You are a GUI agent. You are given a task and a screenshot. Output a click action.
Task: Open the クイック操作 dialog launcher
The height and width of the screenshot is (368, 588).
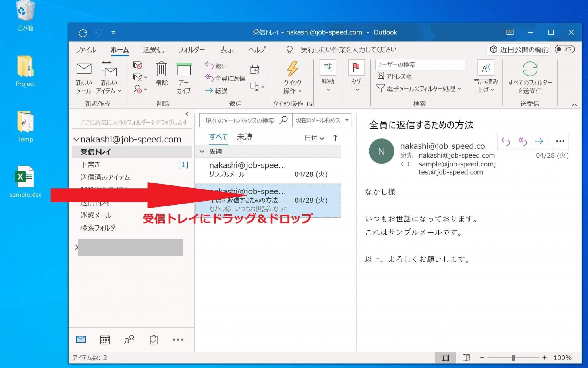(309, 104)
